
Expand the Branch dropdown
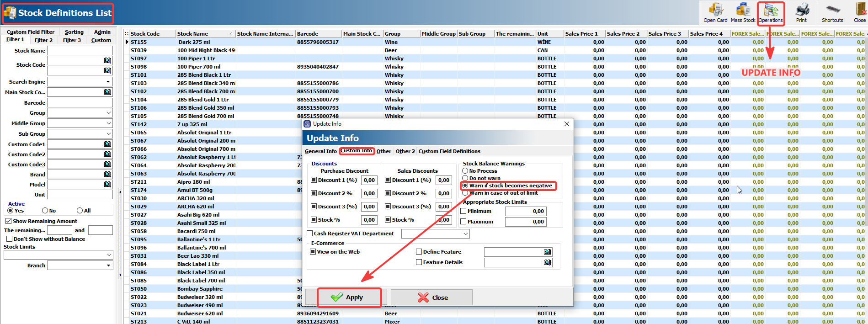tap(108, 266)
